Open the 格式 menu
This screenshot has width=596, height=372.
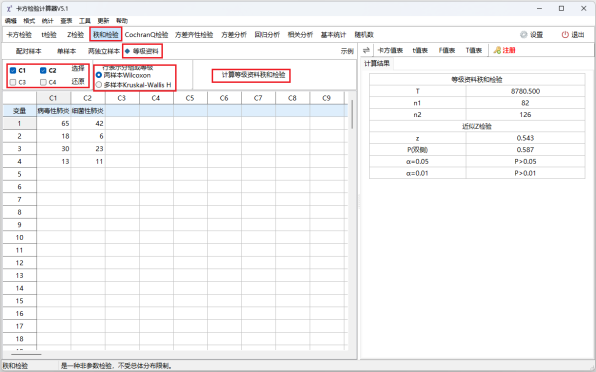coord(29,21)
